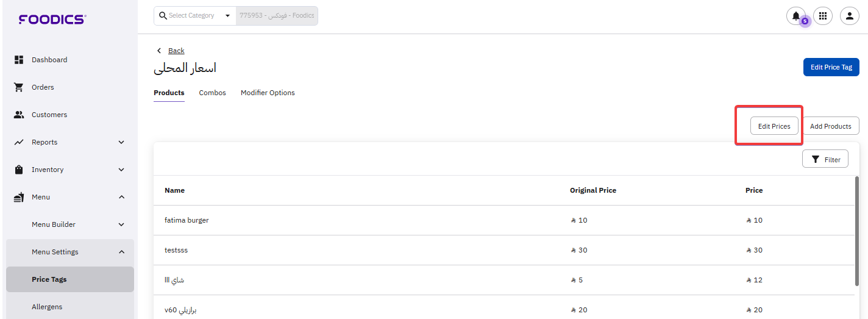Click the Edit Price Tag button
Image resolution: width=868 pixels, height=319 pixels.
(831, 67)
